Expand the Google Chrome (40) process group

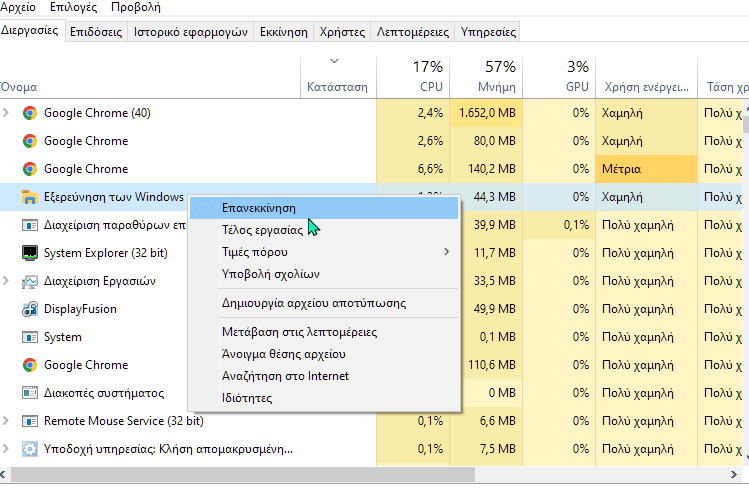click(x=6, y=113)
